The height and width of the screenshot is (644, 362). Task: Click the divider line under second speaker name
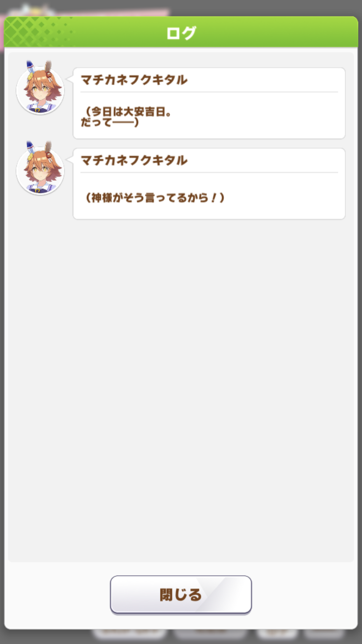[x=209, y=172]
